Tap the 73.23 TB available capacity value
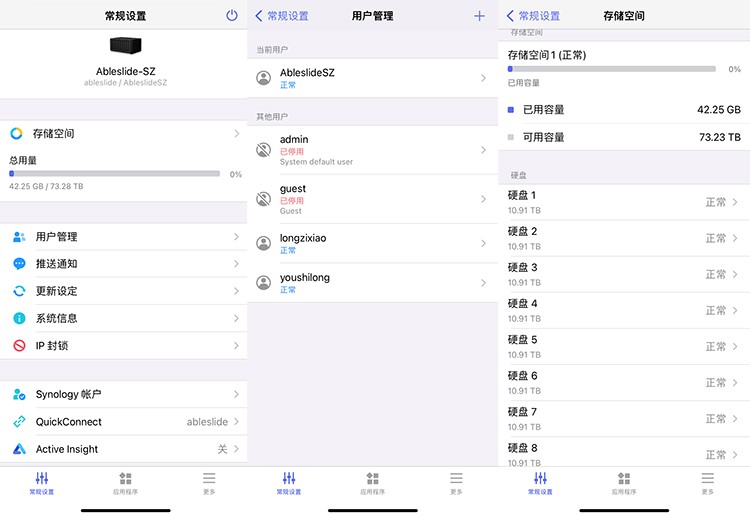The height and width of the screenshot is (517, 750). pyautogui.click(x=719, y=137)
